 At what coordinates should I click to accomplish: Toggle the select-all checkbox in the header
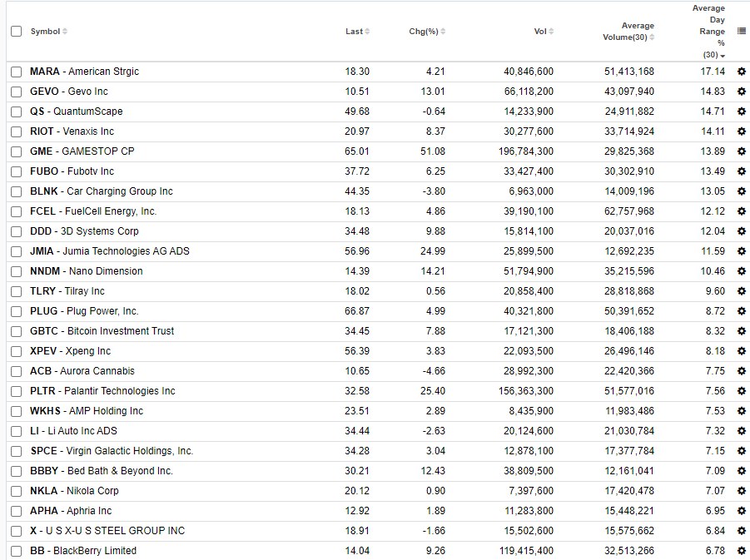15,31
